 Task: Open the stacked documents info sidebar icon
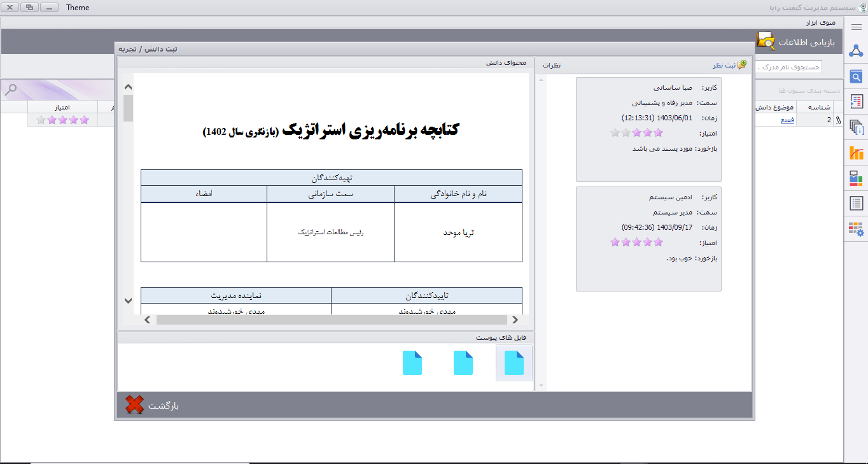[856, 127]
